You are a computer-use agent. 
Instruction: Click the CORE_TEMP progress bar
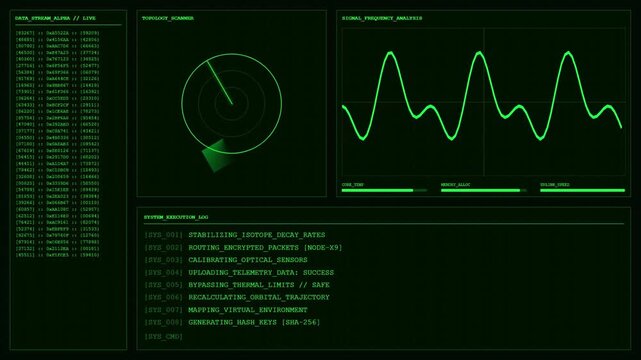click(385, 190)
